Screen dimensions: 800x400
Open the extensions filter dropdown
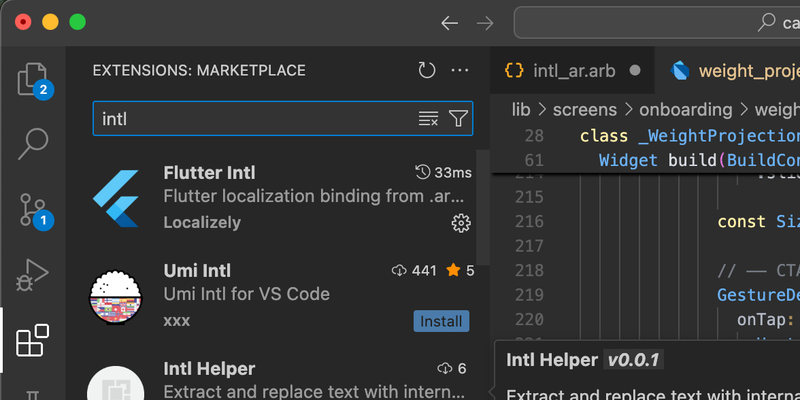[458, 118]
